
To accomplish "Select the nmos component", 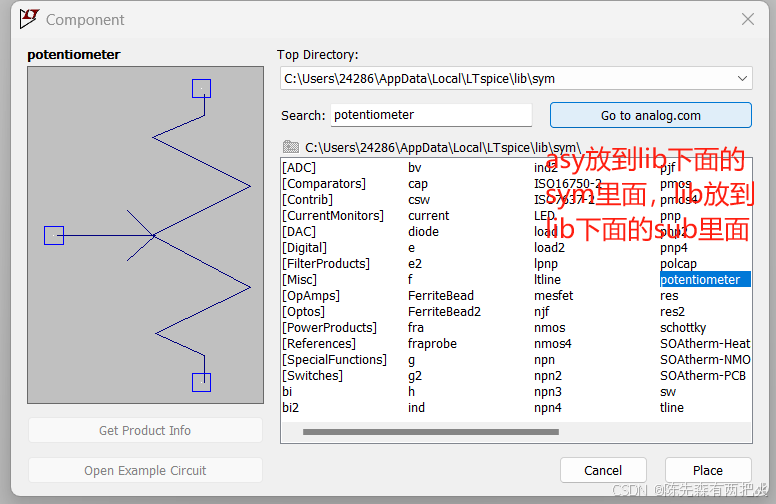I will [549, 328].
